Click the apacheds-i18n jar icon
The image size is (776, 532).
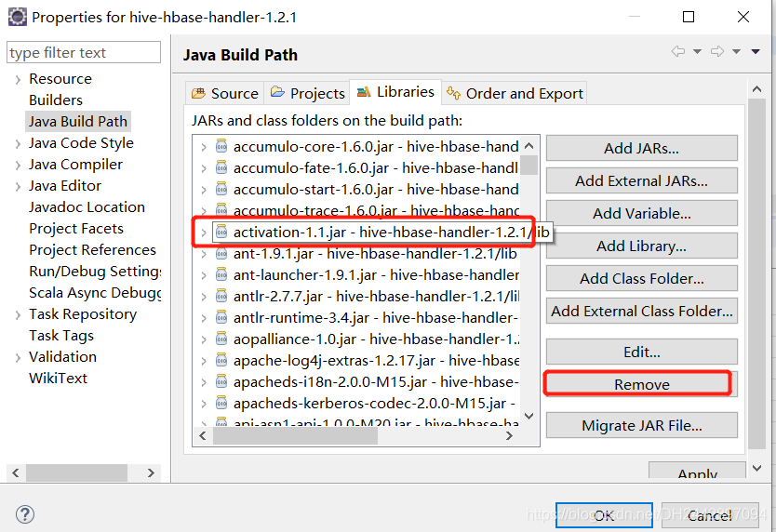point(221,381)
